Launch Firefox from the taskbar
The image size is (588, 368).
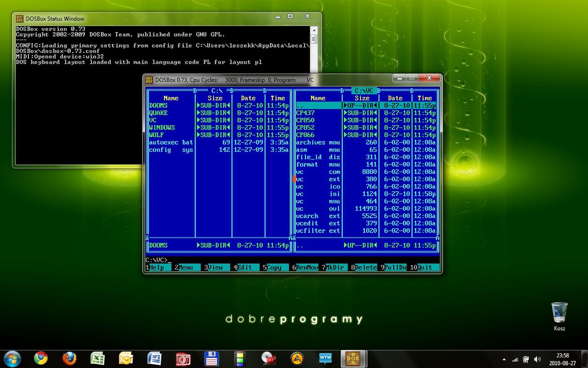click(69, 358)
